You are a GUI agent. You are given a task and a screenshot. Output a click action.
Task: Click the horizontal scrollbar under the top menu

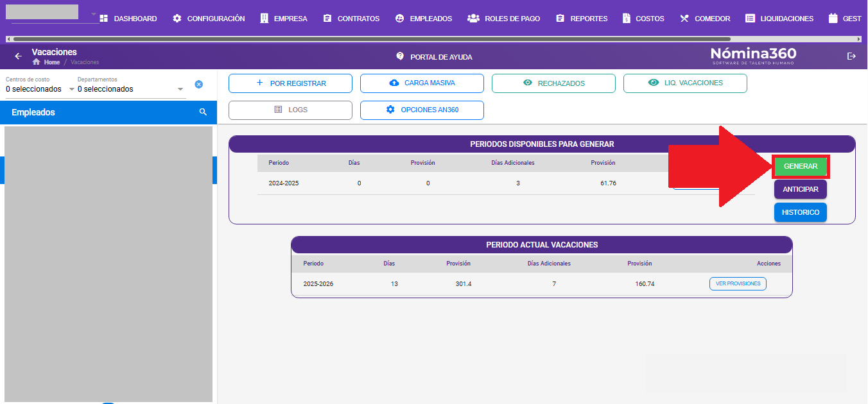coord(370,38)
